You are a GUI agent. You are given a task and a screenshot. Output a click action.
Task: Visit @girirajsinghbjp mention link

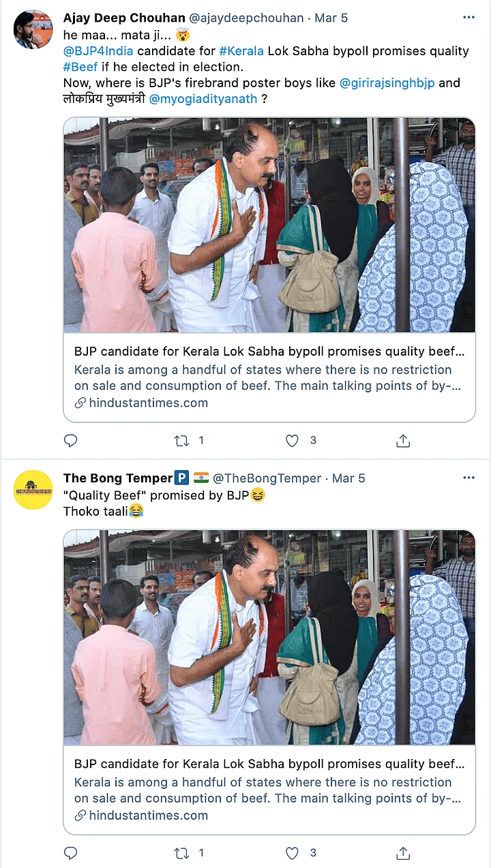tap(386, 83)
